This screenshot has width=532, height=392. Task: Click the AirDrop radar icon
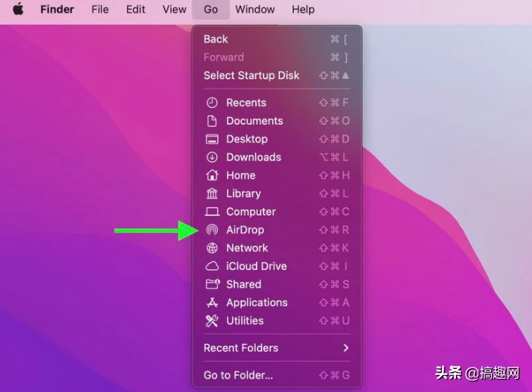pos(212,230)
